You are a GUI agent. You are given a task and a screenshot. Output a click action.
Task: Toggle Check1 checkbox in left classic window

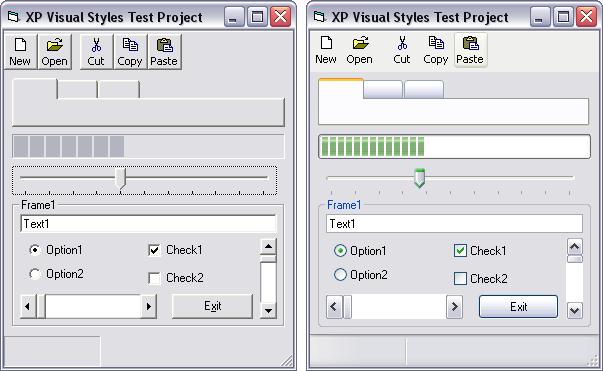(x=154, y=250)
